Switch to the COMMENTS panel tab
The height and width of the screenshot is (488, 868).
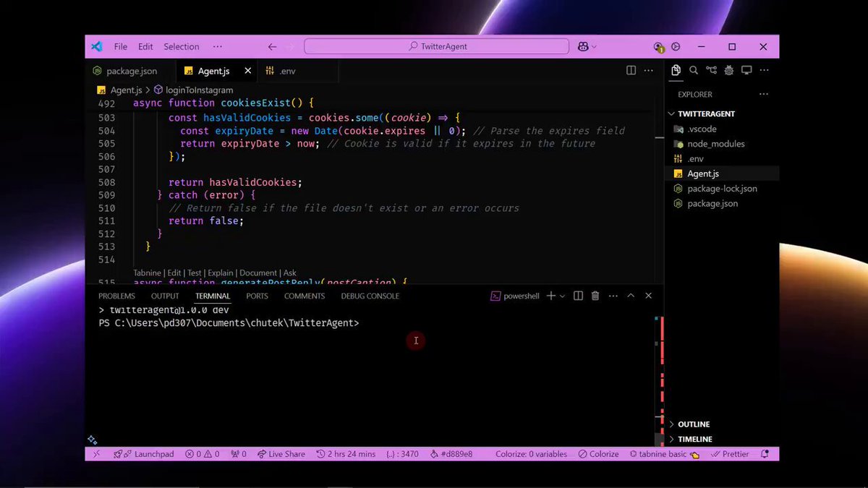pos(305,296)
